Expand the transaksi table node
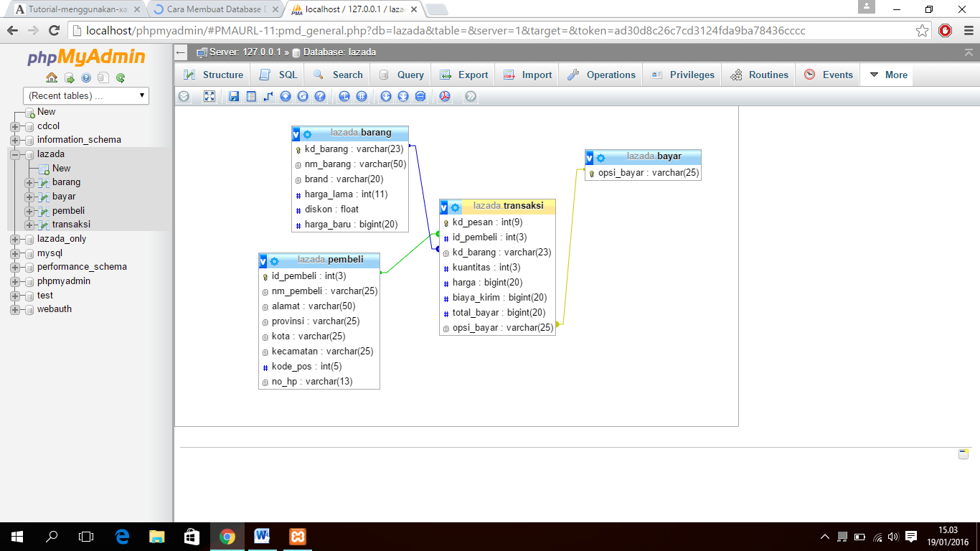Viewport: 980px width, 551px height. 29,225
